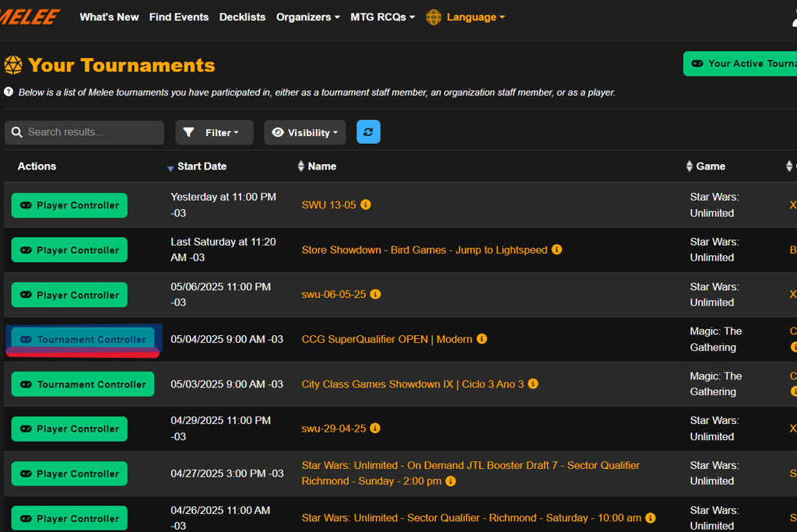Launch Player Controller for Store Showdown - Bird Games
Image resolution: width=797 pixels, height=532 pixels.
pos(69,250)
